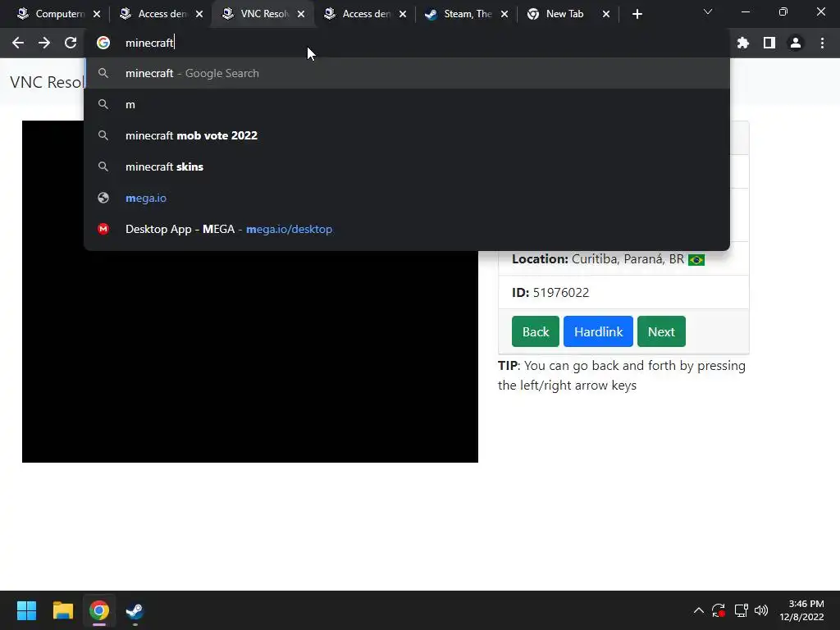
Task: Click the blue Hardlink button
Action: click(x=598, y=331)
